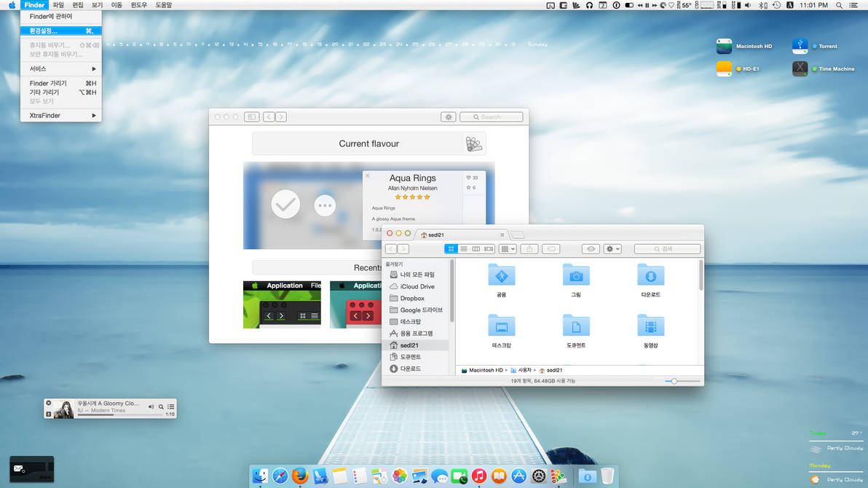Image resolution: width=868 pixels, height=488 pixels.
Task: Switch Finder window to column view
Action: pyautogui.click(x=476, y=249)
